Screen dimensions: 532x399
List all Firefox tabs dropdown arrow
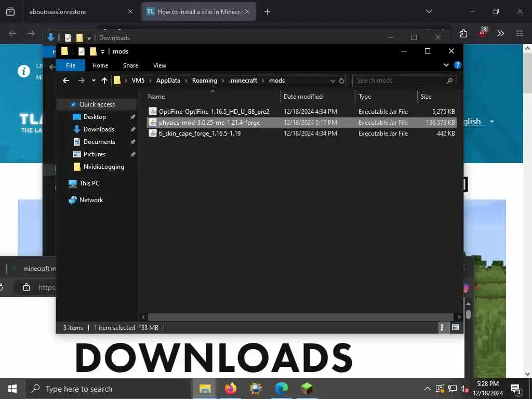pos(429,11)
